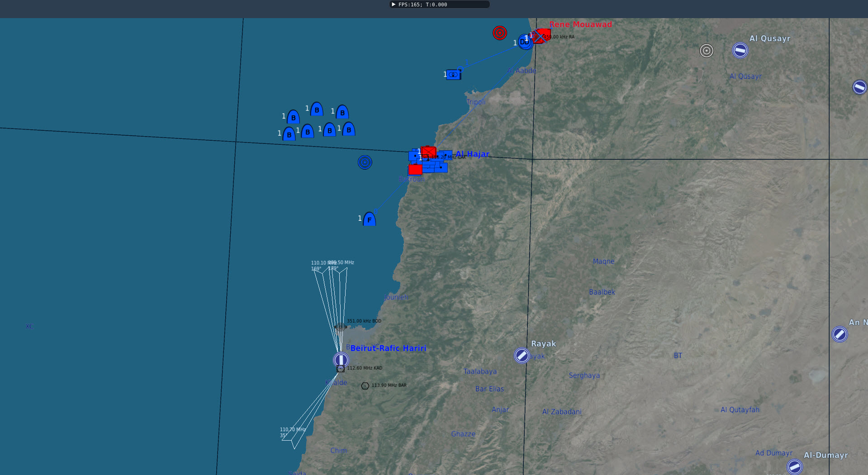Click the Tripoli town label

click(476, 102)
